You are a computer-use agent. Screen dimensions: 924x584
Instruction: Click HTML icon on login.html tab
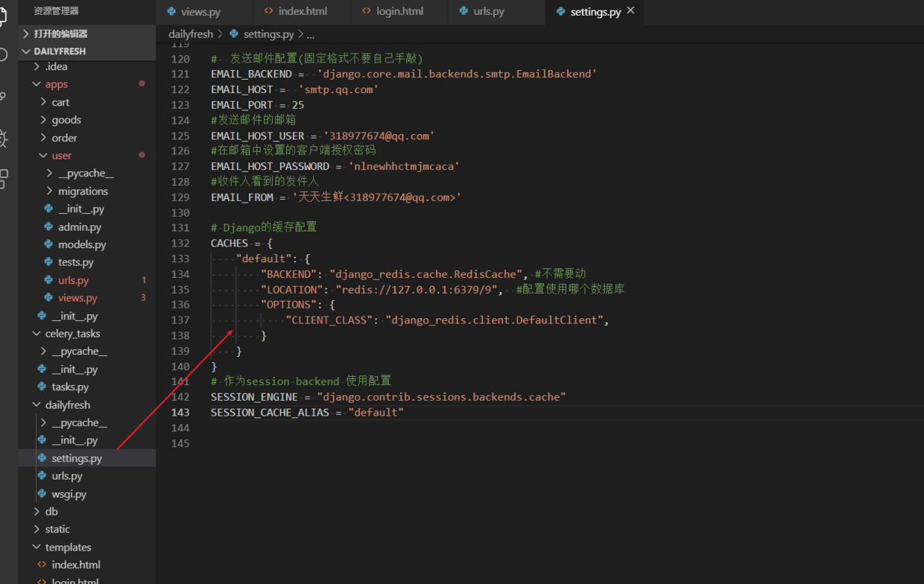click(x=366, y=11)
